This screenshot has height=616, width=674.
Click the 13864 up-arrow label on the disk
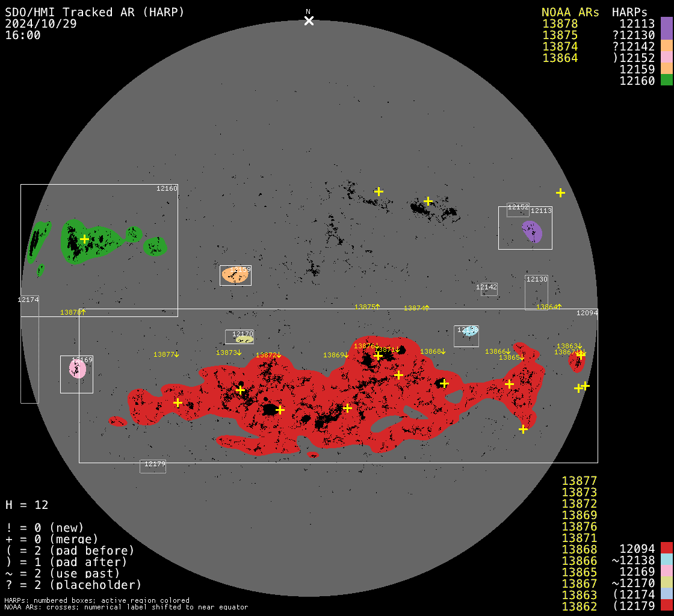(549, 307)
